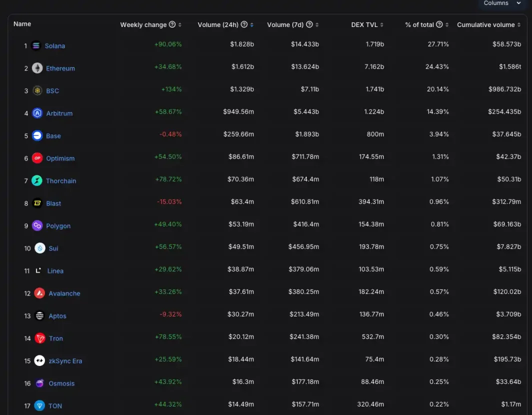Click the BSC chain logo icon
This screenshot has width=532, height=415.
click(37, 91)
